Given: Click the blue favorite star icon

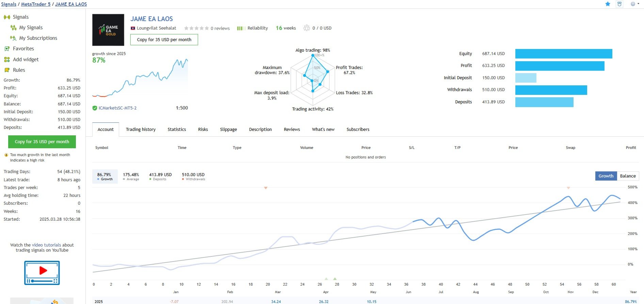Looking at the screenshot, I should tap(608, 4).
